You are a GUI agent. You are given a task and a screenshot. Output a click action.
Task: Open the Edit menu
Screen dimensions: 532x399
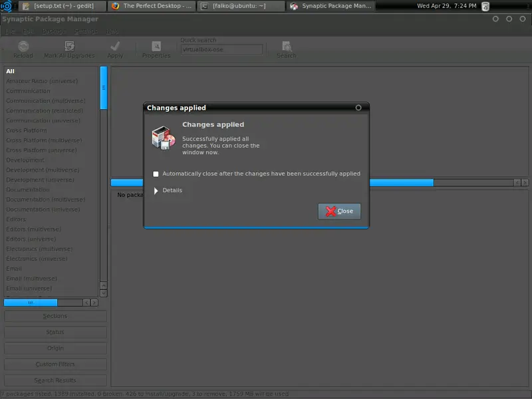click(28, 31)
